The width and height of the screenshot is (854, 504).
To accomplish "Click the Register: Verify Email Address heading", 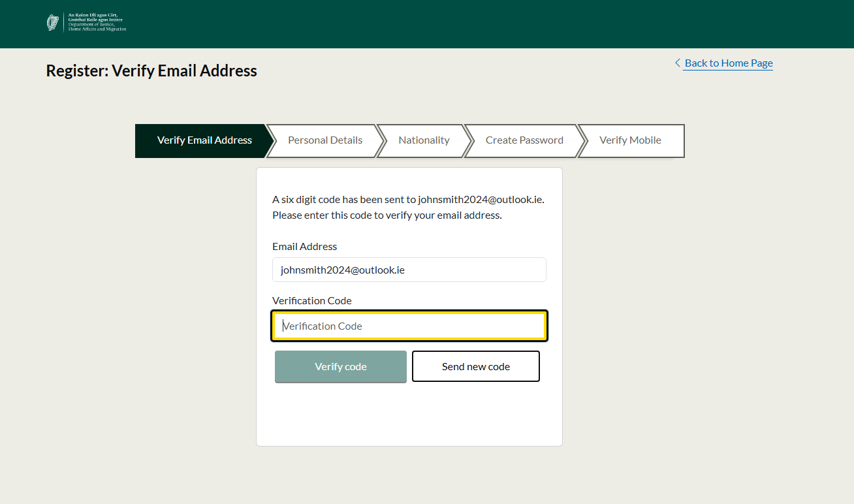I will click(x=151, y=71).
